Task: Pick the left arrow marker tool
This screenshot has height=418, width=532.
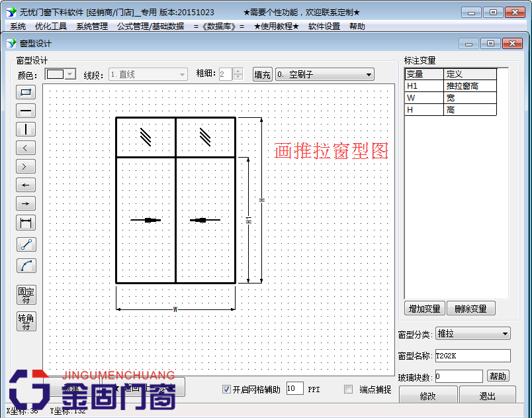Action: (26, 185)
